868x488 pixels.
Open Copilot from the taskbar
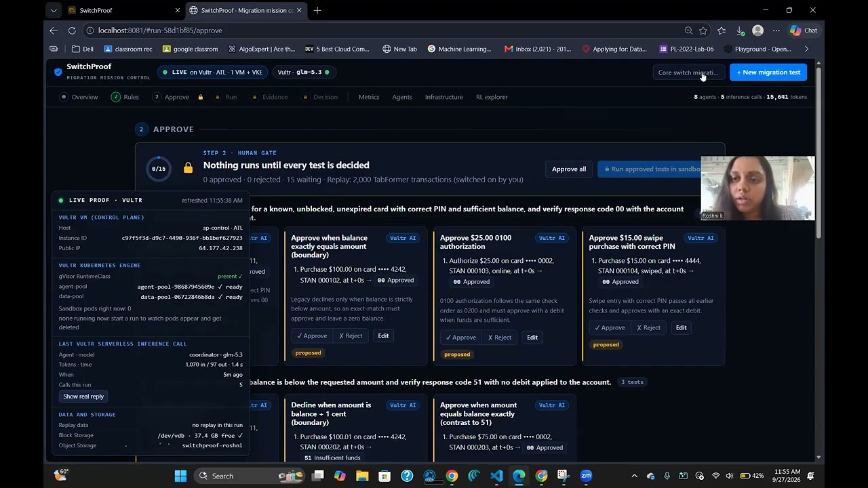340,476
